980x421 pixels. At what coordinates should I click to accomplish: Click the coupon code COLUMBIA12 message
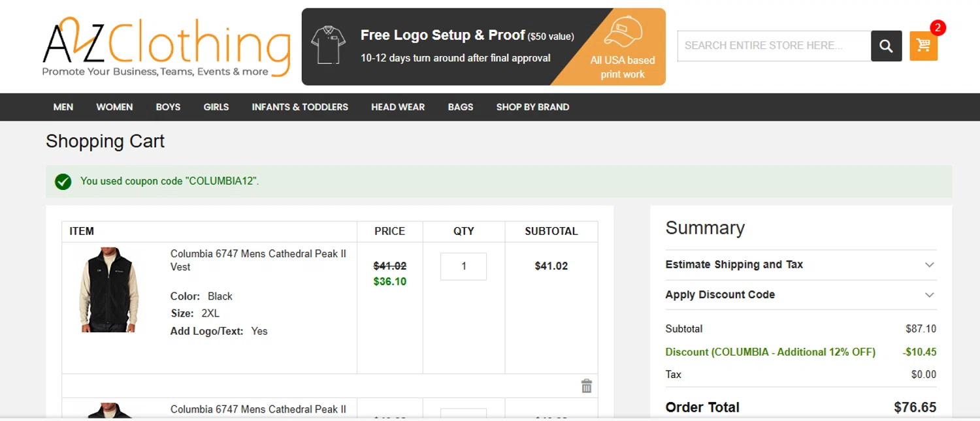click(170, 181)
